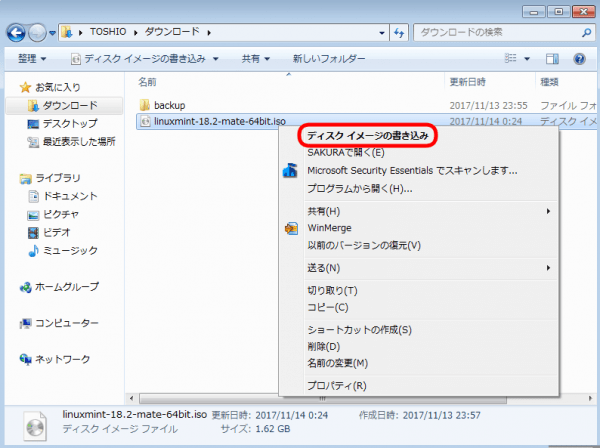This screenshot has height=448, width=600.
Task: Select ネットワーク in the navigation pane
Action: tap(62, 359)
